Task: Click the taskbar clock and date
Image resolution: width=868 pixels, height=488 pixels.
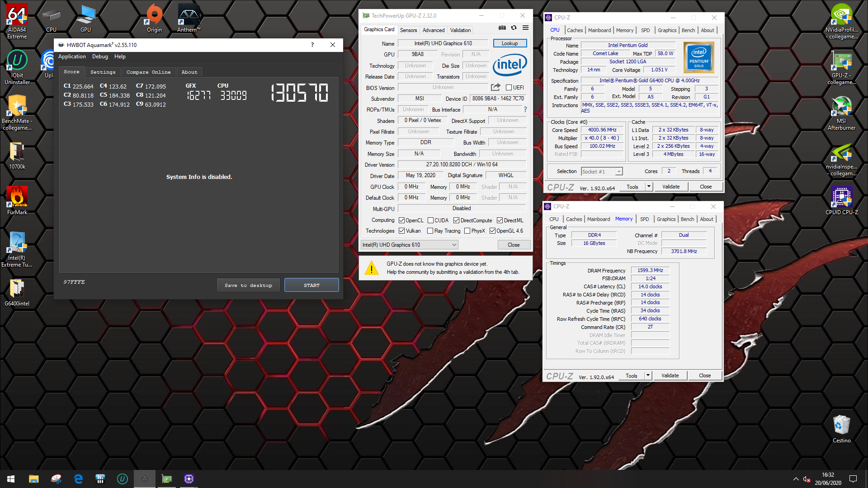Action: click(828, 479)
